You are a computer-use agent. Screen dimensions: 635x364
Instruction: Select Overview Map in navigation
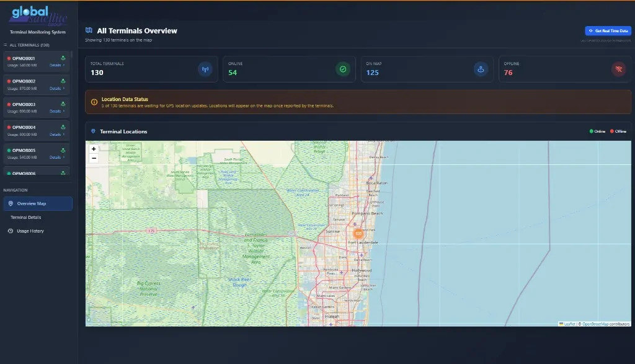click(x=38, y=203)
